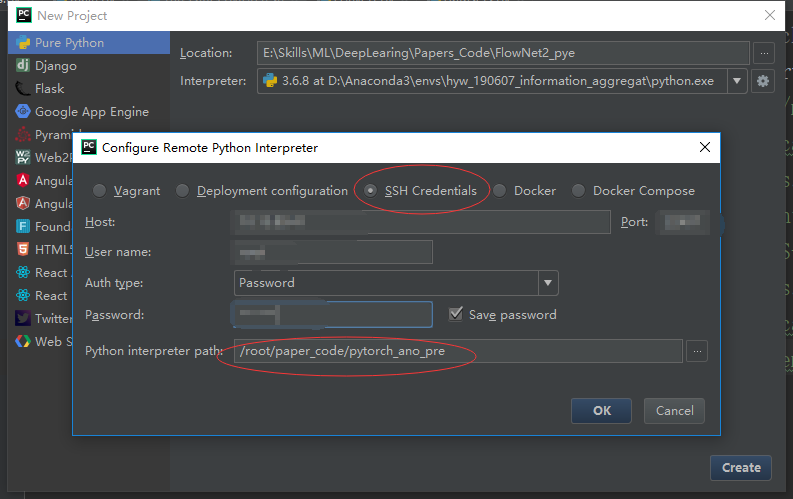Cancel the remote interpreter dialog
The height and width of the screenshot is (499, 793).
click(674, 411)
